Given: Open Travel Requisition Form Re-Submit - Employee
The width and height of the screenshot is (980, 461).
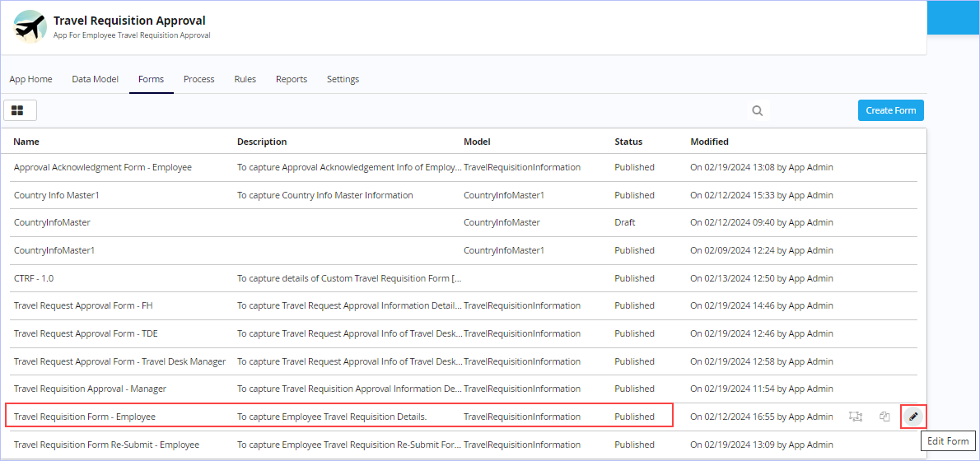Looking at the screenshot, I should pos(106,445).
